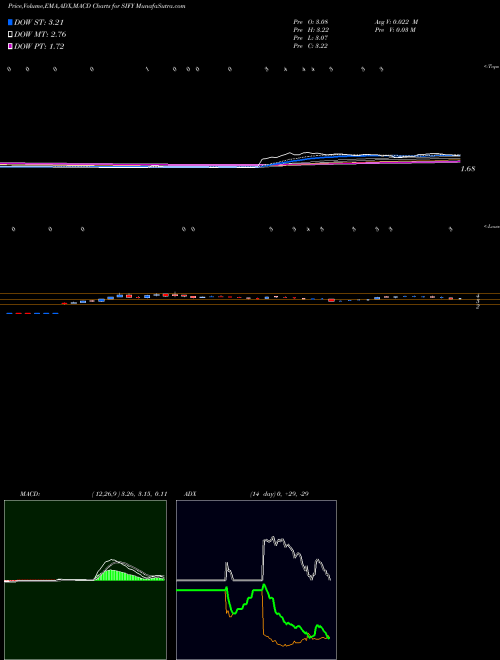Click the blue DOW ST legend swatch
The image size is (500, 660).
[x=10, y=22]
